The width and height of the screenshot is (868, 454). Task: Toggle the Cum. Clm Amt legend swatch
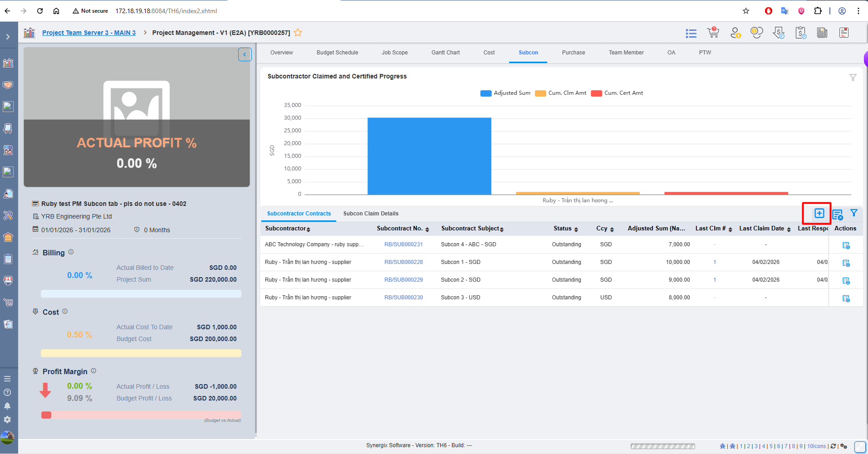pos(540,93)
